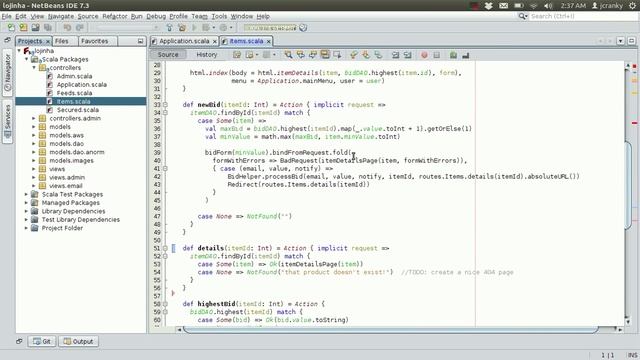Collapse the lojinha project node
This screenshot has width=640, height=360.
pyautogui.click(x=19, y=51)
